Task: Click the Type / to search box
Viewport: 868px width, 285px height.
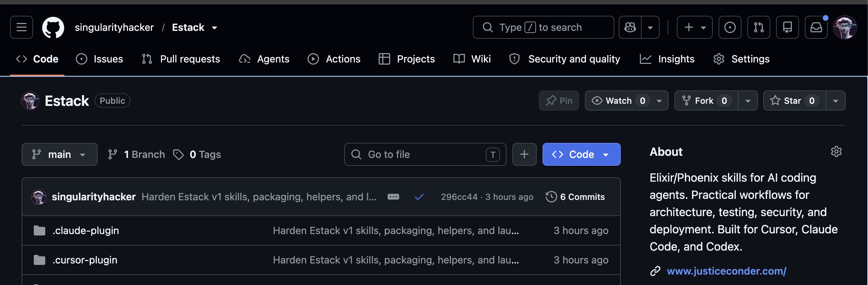Action: coord(544,27)
